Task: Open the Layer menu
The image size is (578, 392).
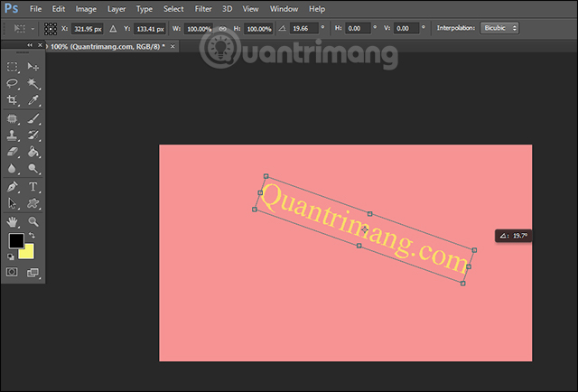Action: (117, 8)
